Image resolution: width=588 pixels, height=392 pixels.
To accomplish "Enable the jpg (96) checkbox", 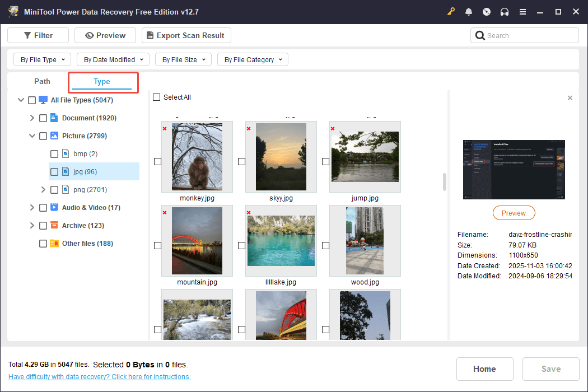I will [54, 172].
